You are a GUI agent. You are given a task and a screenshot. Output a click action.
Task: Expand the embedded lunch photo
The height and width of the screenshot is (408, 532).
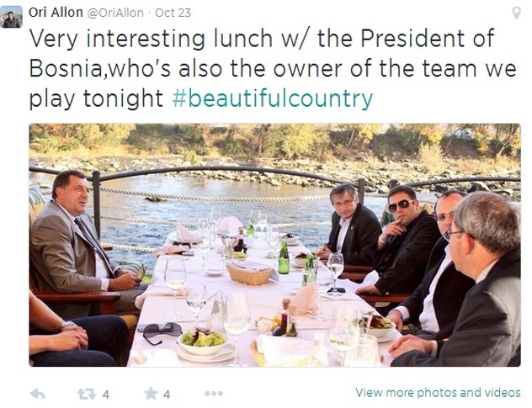coord(274,245)
